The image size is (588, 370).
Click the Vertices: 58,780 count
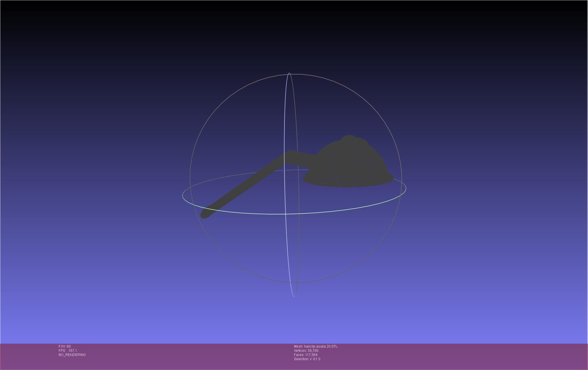(x=306, y=351)
